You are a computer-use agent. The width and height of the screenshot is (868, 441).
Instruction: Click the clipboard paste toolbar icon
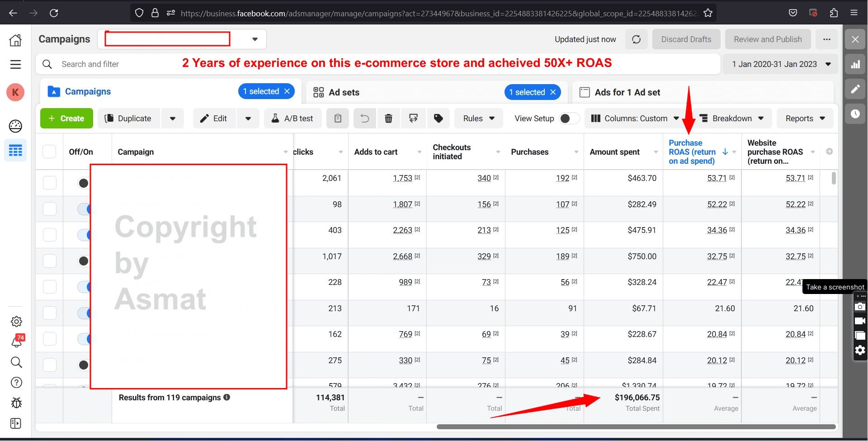[338, 119]
